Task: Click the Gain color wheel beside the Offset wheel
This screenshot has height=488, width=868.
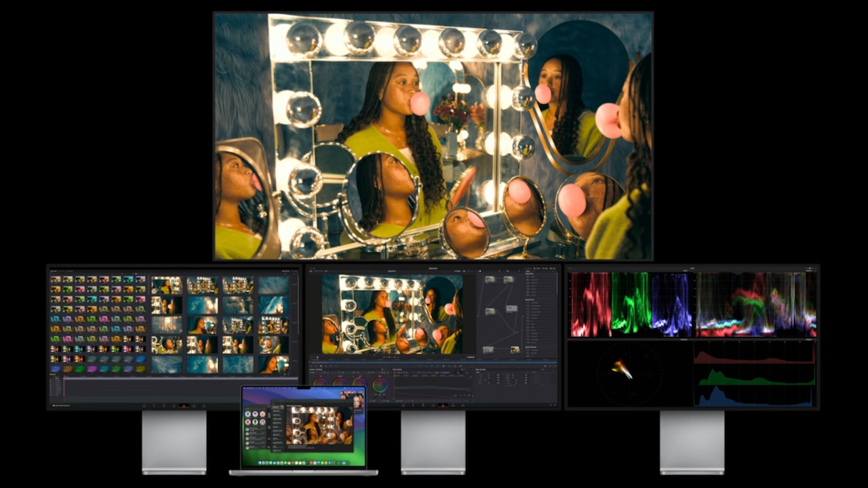Action: coord(360,381)
